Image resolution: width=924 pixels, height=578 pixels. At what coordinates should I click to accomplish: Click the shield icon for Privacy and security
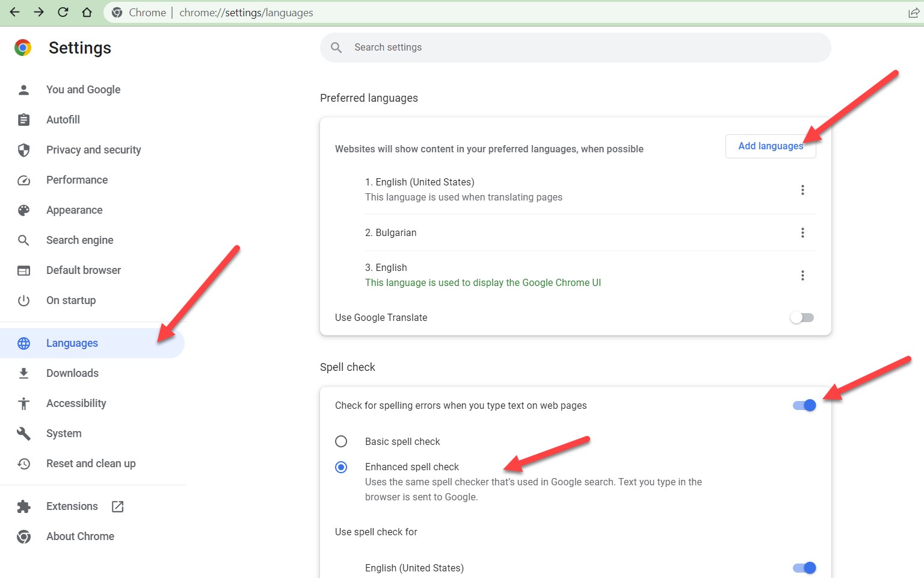[x=23, y=150]
